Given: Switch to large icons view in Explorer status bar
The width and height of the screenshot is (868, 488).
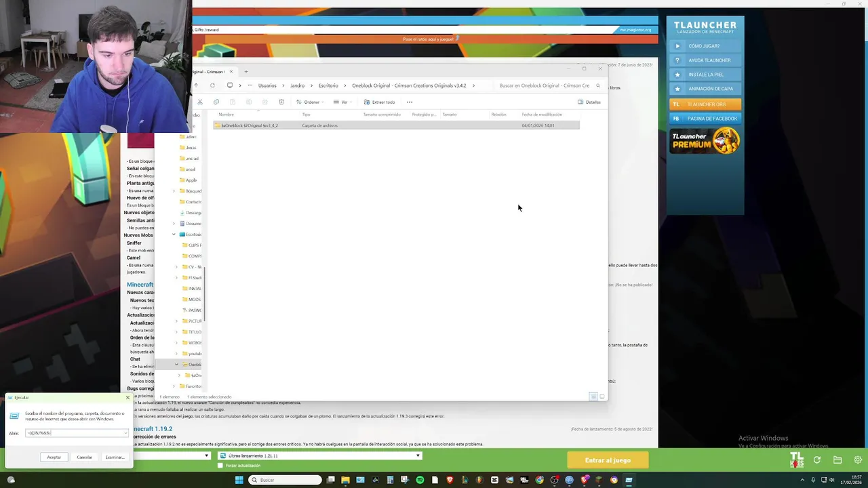Looking at the screenshot, I should [601, 396].
